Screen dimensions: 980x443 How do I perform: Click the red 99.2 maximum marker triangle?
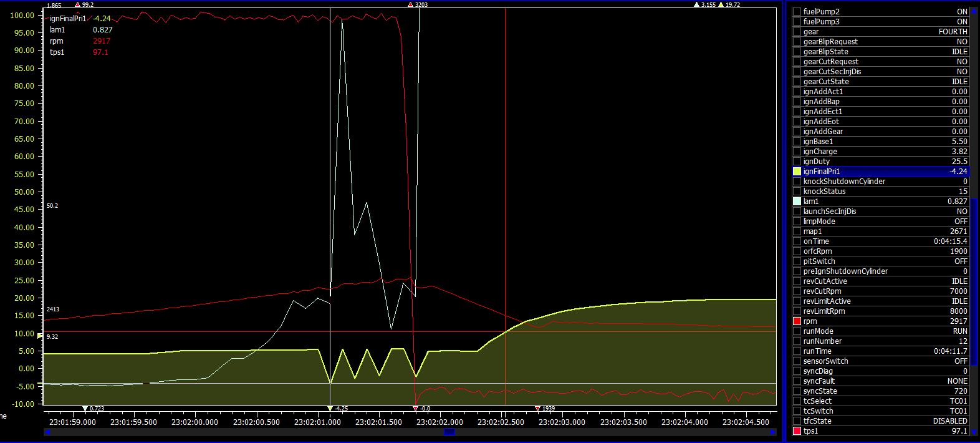(x=77, y=5)
